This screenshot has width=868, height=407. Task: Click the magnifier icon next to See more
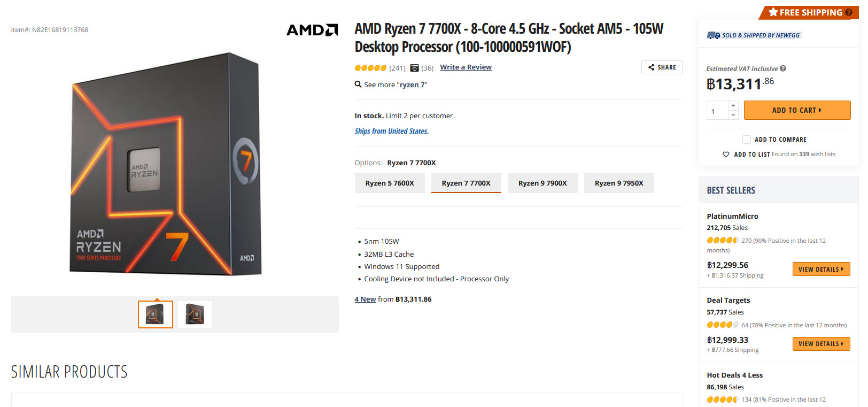point(358,84)
